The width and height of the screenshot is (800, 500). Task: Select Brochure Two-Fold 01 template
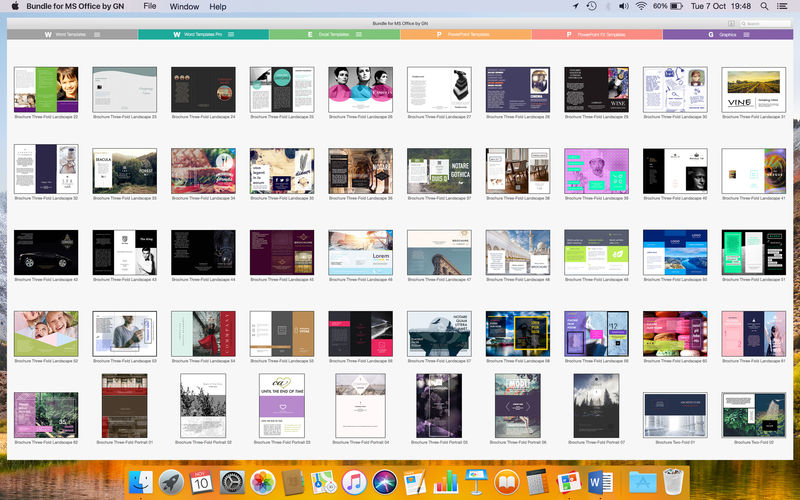tap(674, 415)
